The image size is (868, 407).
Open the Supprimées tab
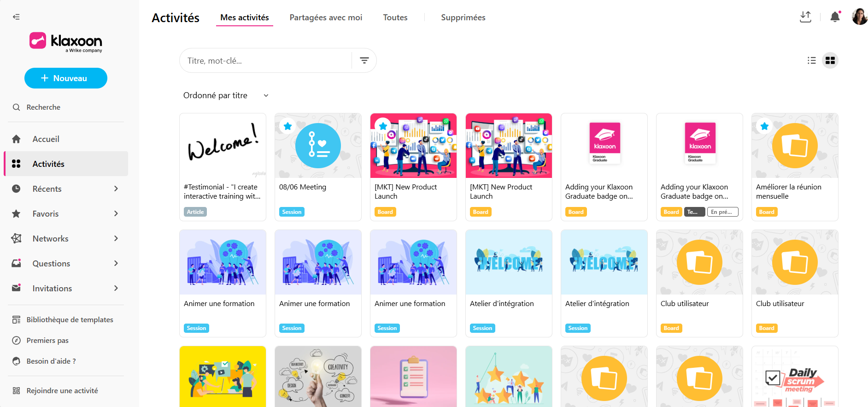point(463,18)
